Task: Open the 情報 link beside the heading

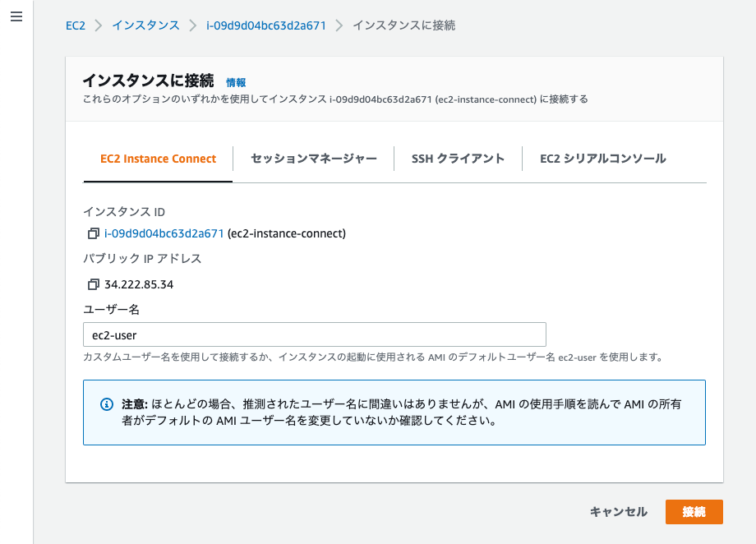Action: click(236, 82)
